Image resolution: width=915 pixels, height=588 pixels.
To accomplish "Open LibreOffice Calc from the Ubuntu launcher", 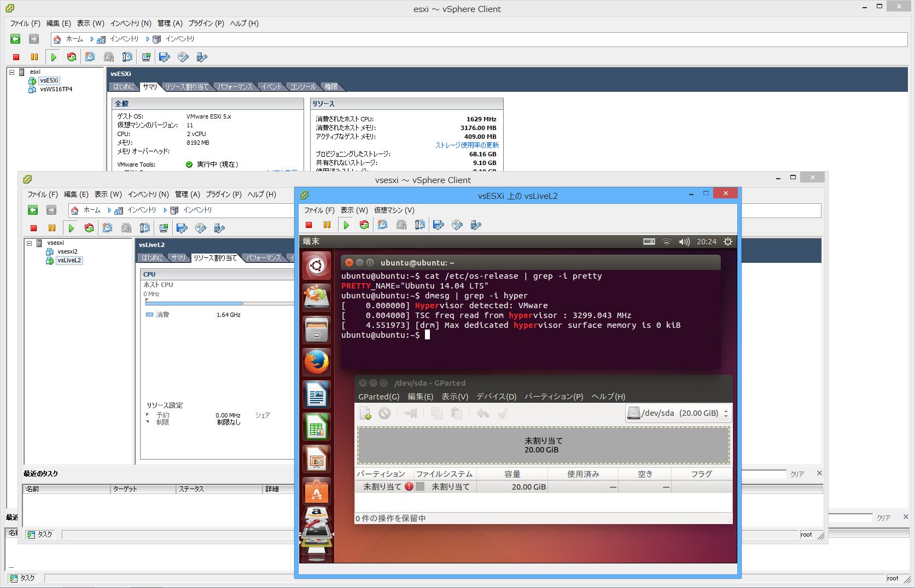I will tap(317, 427).
